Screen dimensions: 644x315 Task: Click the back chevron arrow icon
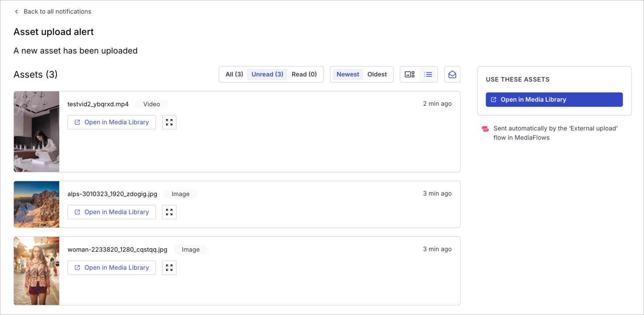(x=17, y=12)
